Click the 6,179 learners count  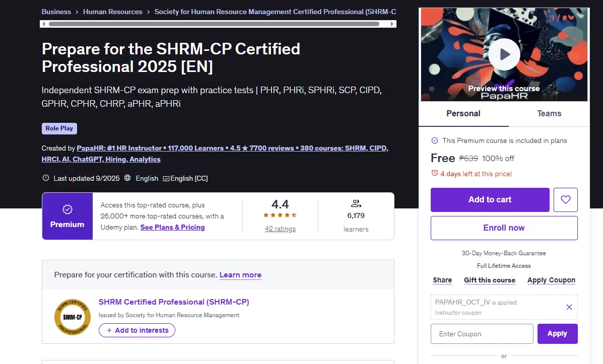[356, 215]
